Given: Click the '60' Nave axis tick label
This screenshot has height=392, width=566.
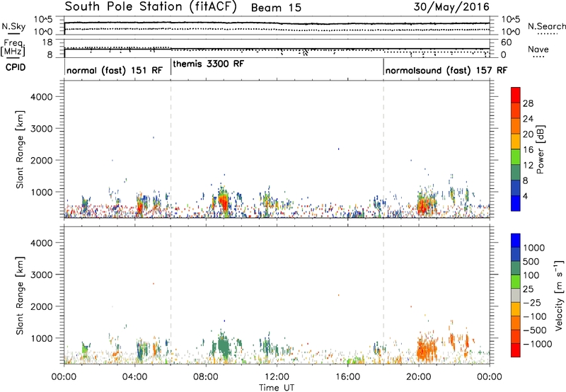Looking at the screenshot, I should click(507, 42).
